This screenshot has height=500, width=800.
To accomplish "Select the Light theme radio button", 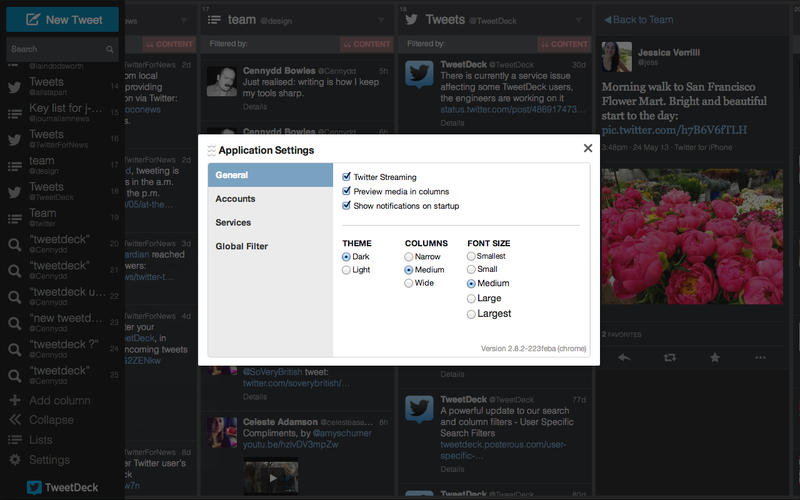I will click(347, 270).
